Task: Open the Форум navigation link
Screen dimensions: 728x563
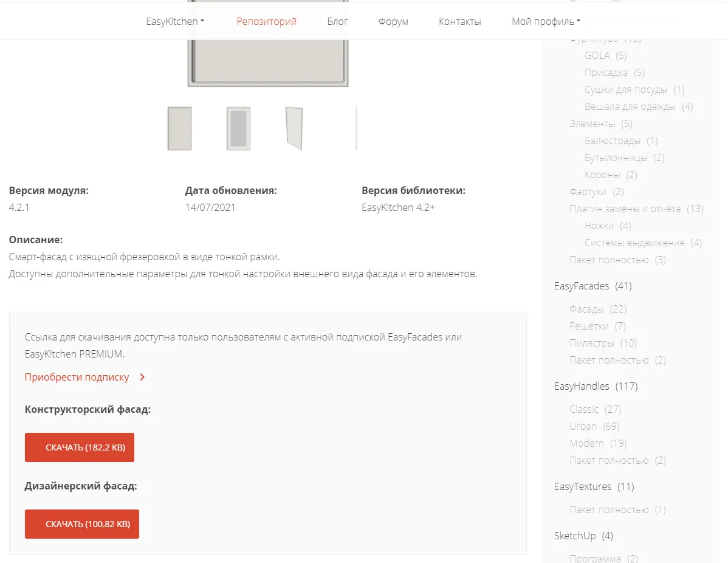Action: pos(393,21)
